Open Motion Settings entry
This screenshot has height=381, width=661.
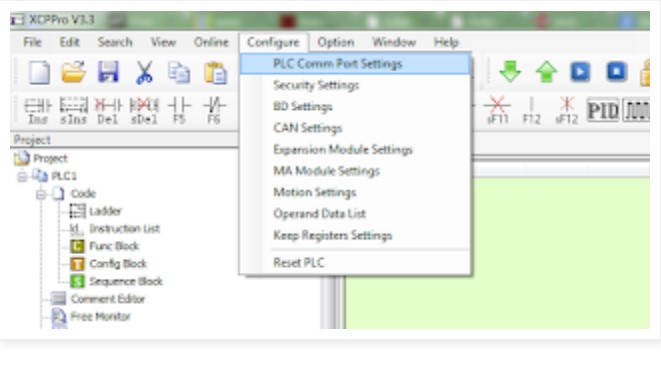click(x=355, y=193)
